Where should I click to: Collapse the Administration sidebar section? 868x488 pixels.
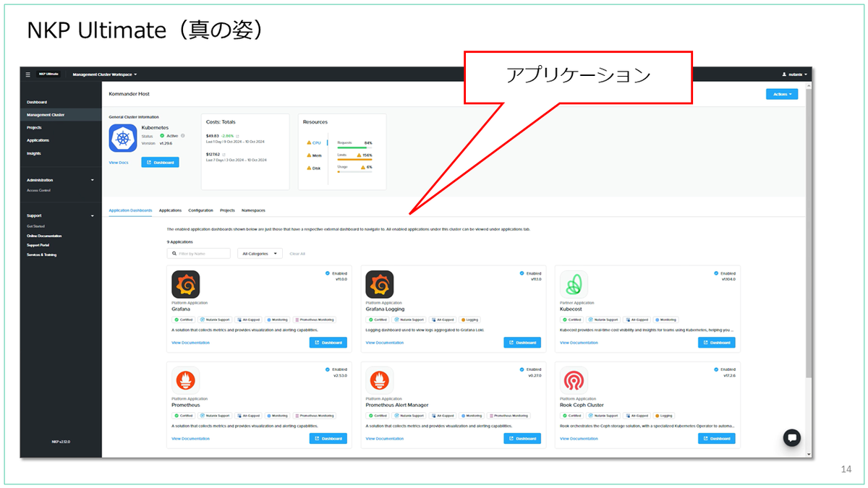(92, 180)
